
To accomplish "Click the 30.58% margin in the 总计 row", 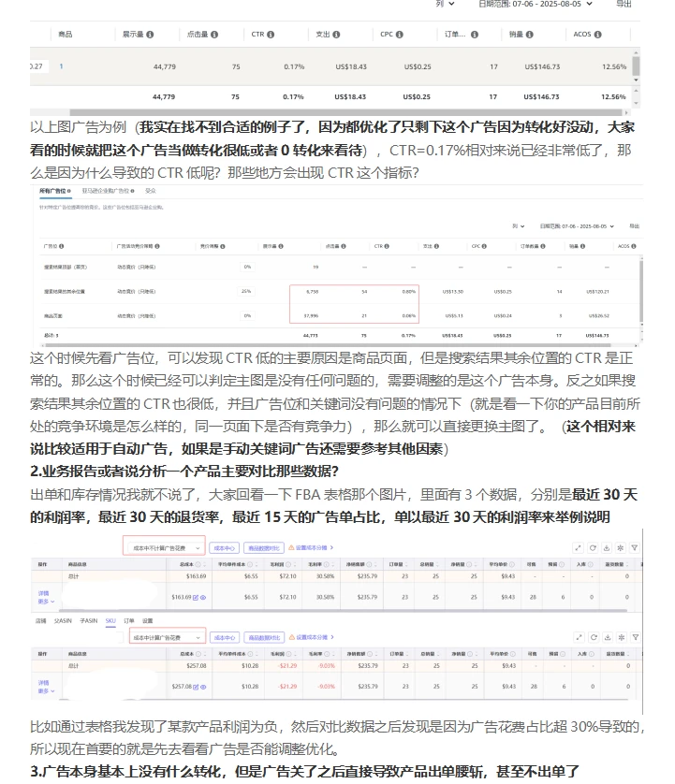I will point(325,576).
